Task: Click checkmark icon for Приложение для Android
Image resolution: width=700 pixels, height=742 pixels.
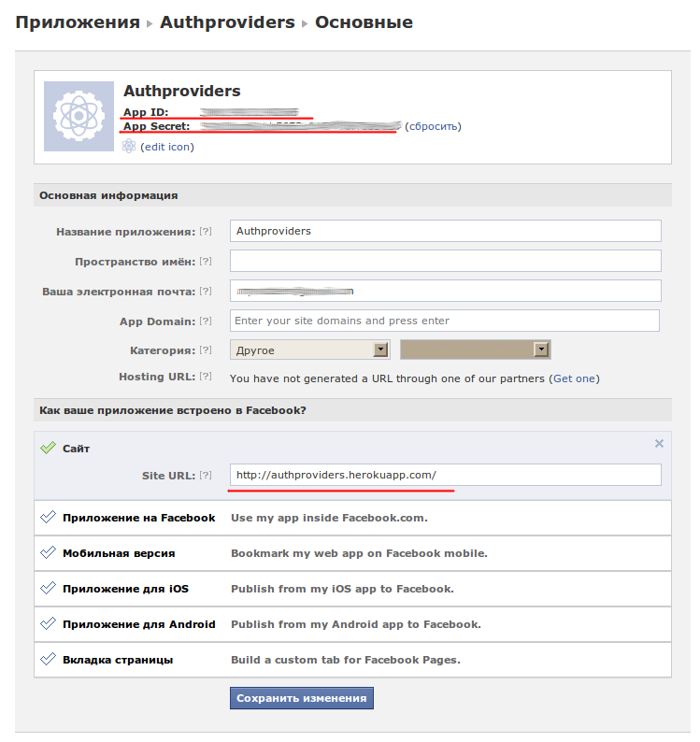Action: coord(49,624)
